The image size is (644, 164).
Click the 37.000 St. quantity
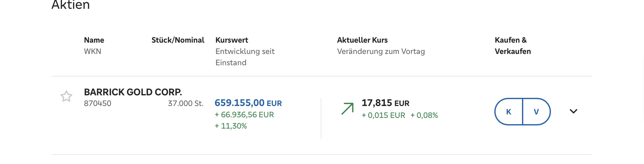186,103
